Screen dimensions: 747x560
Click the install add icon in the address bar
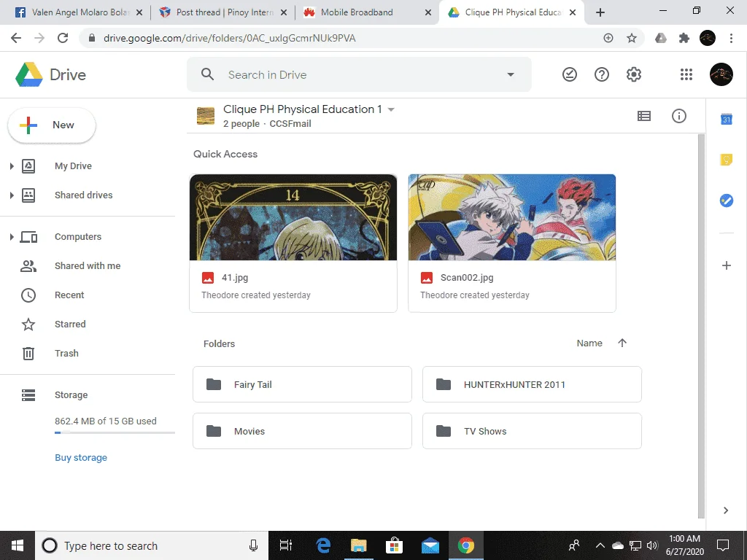pyautogui.click(x=608, y=38)
